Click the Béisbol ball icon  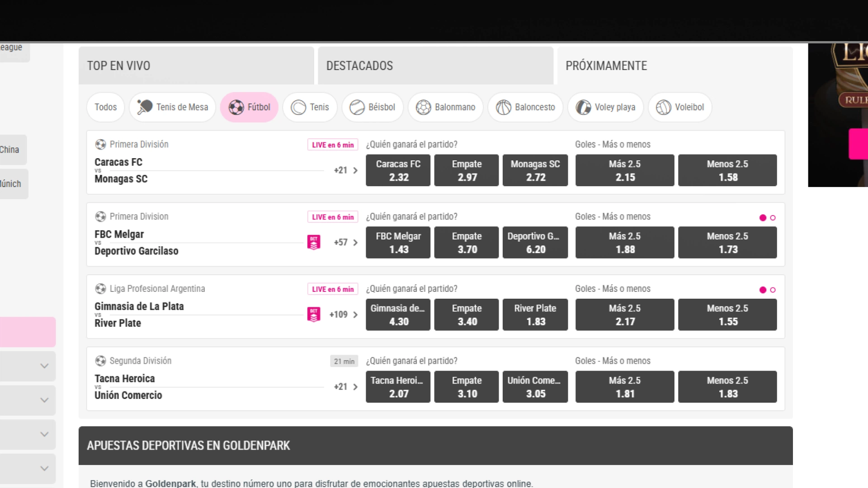[x=357, y=107]
